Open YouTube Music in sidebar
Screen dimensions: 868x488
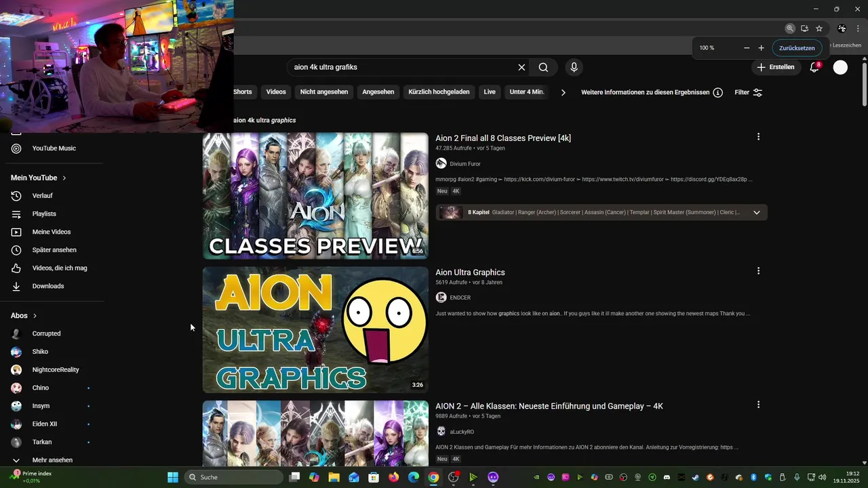point(54,148)
